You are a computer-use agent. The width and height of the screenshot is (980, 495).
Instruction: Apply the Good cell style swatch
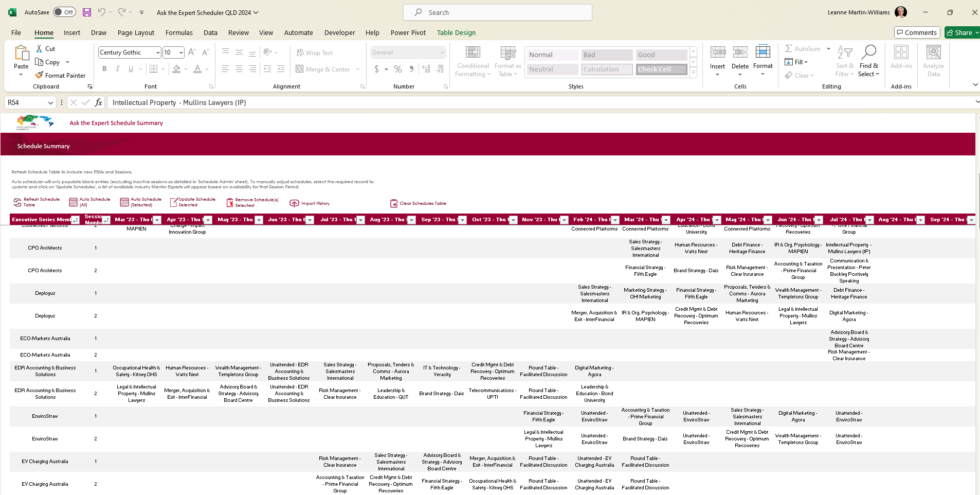[661, 55]
